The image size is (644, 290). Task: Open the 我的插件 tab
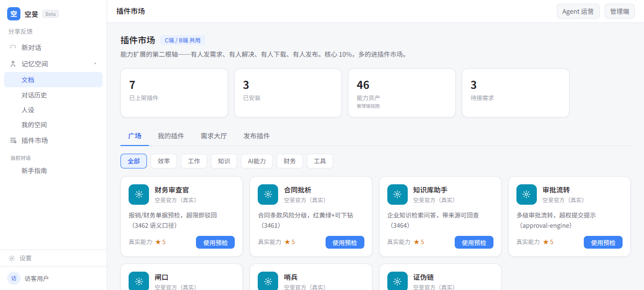tap(171, 136)
